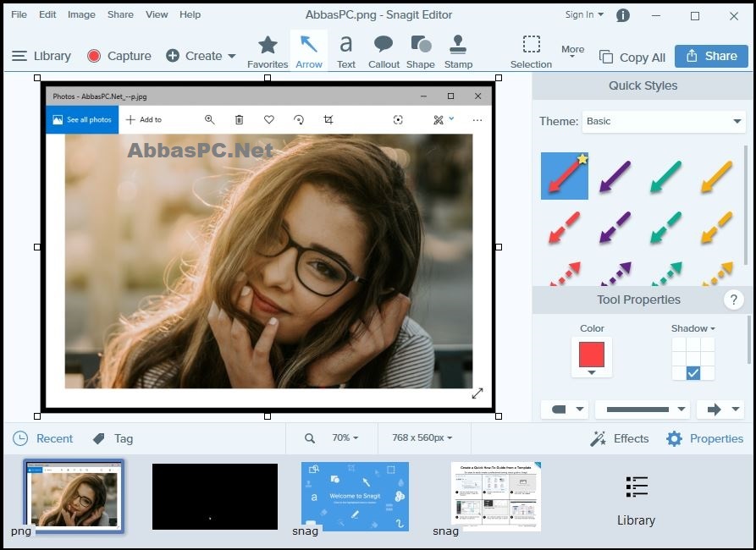Select the black capture thumbnail in tray

214,497
